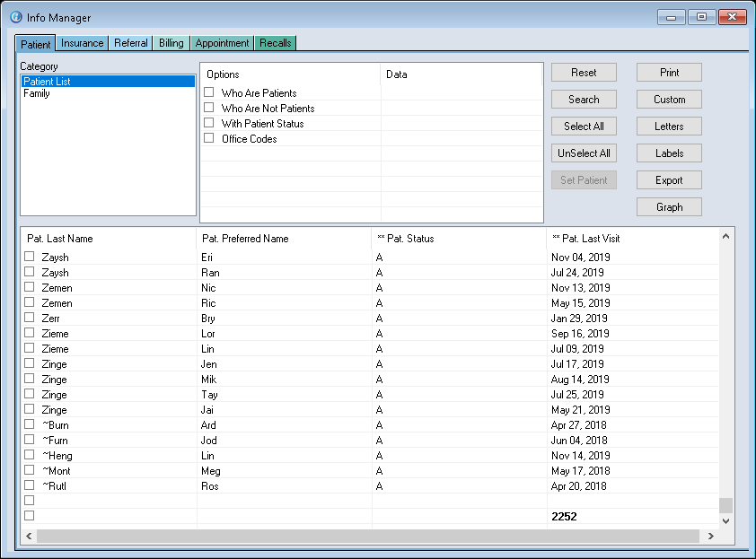The width and height of the screenshot is (756, 559).
Task: Click the Info Manager title bar icon
Action: [15, 17]
